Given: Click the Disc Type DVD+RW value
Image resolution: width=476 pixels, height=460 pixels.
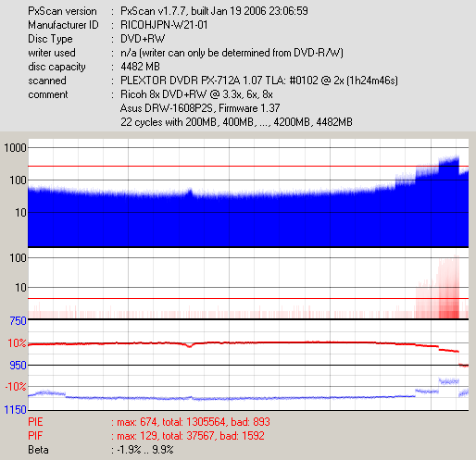Looking at the screenshot, I should coord(143,39).
